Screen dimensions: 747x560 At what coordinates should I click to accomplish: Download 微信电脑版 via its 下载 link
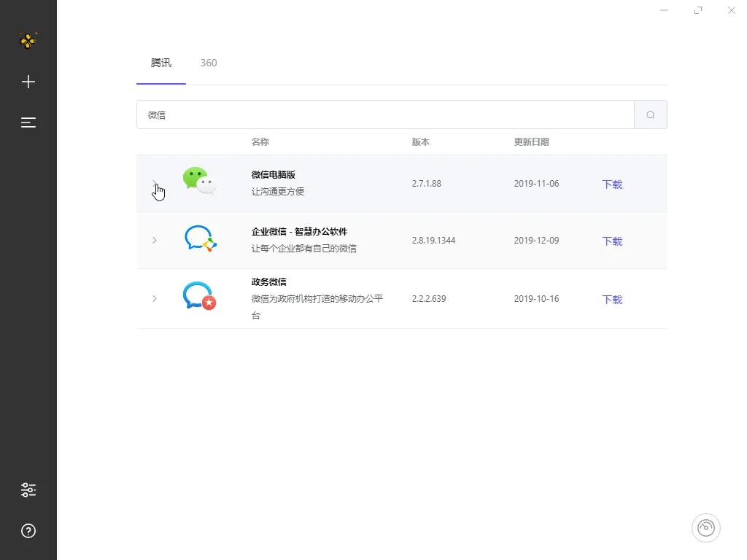point(611,184)
